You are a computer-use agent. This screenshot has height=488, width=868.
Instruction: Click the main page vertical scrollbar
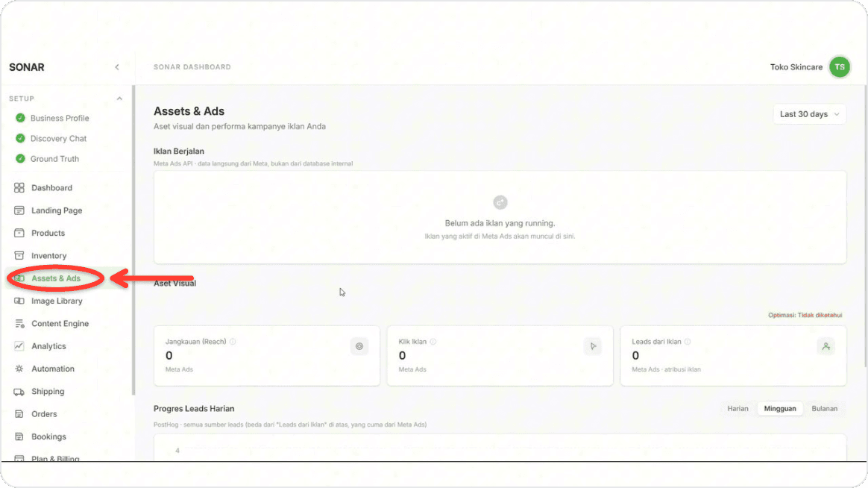click(x=866, y=226)
